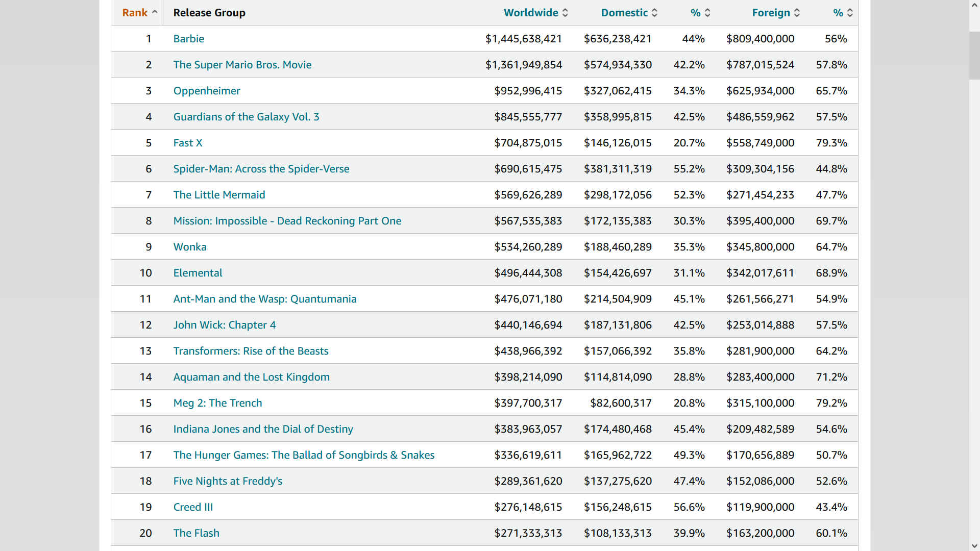
Task: Select Fast X domestic percent 20.7%
Action: pos(689,143)
